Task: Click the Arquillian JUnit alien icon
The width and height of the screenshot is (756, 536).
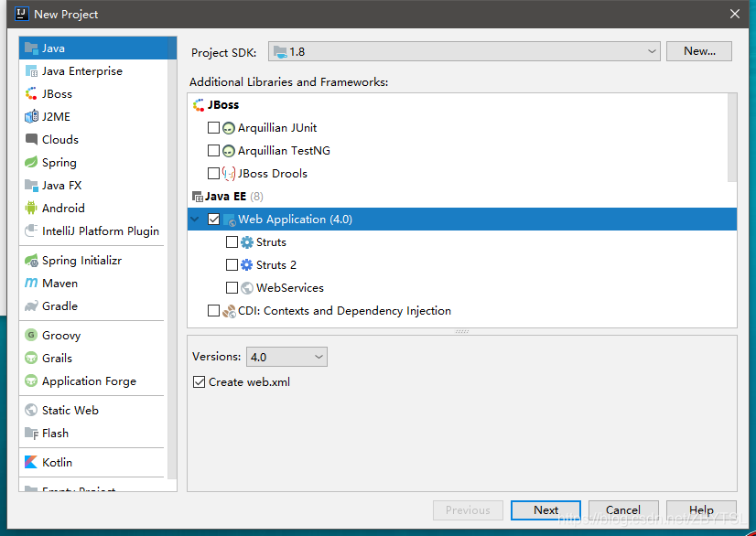Action: click(x=229, y=128)
